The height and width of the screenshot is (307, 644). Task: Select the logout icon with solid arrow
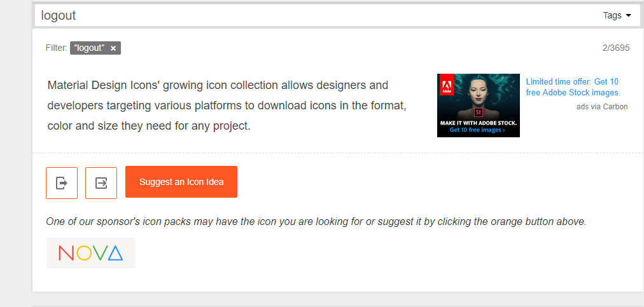62,182
